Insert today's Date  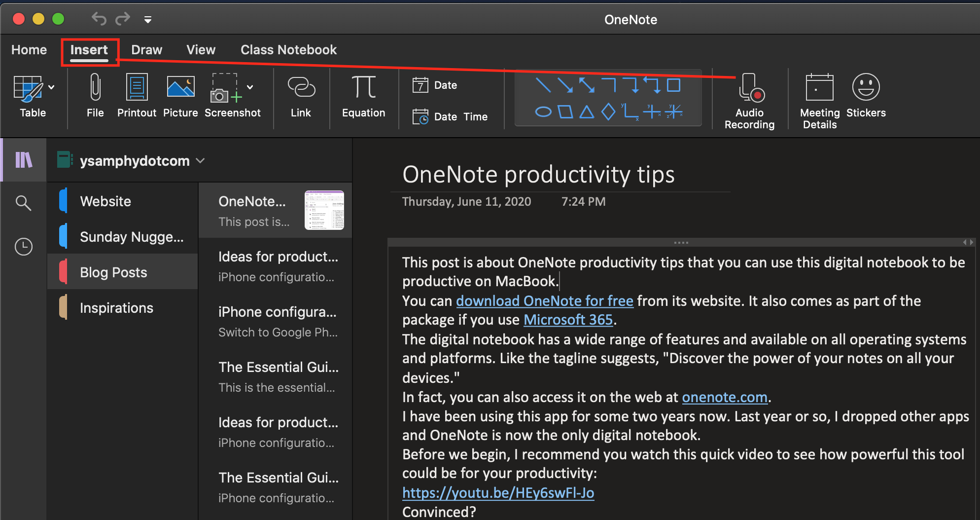click(x=435, y=85)
